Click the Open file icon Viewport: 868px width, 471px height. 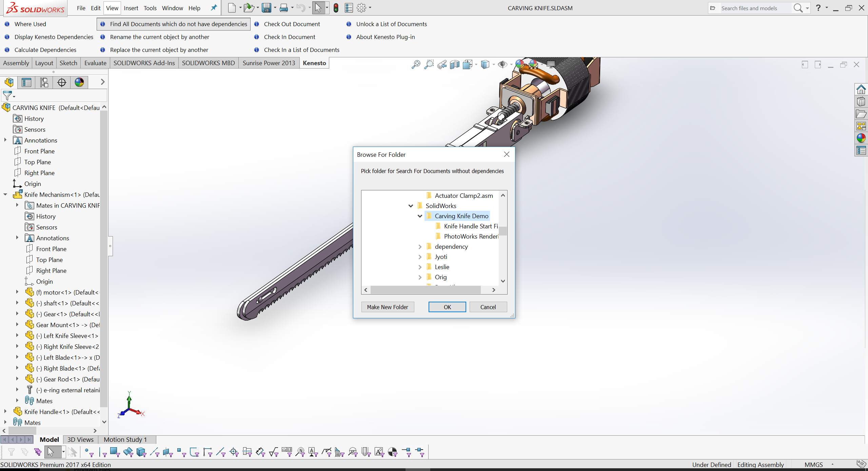pyautogui.click(x=249, y=7)
